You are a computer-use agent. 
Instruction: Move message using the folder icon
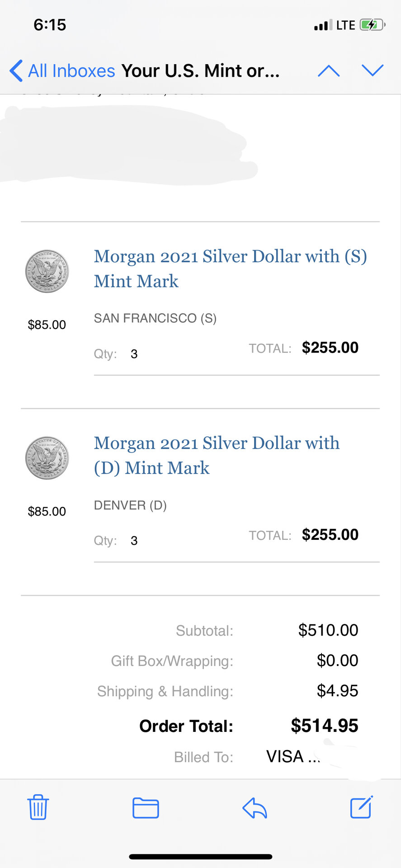tap(146, 808)
